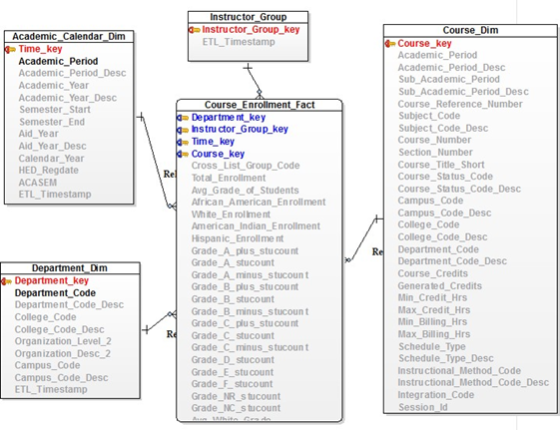Click the primary key icon beside Course_key in Course_Dim

click(x=390, y=44)
